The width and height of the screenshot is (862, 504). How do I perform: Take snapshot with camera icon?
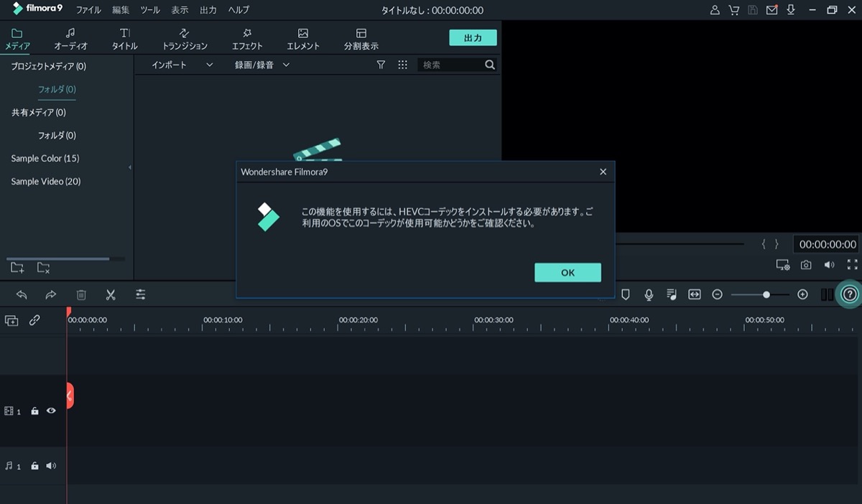click(806, 265)
